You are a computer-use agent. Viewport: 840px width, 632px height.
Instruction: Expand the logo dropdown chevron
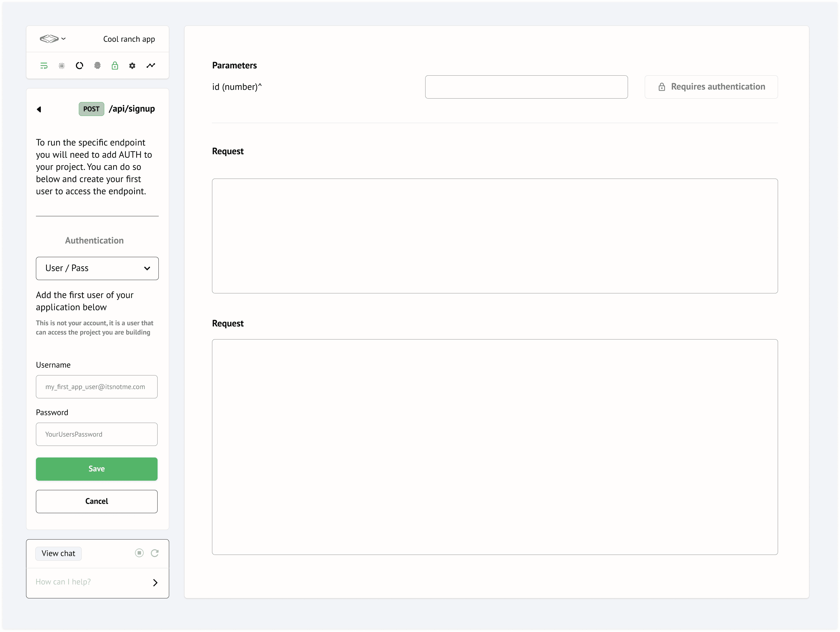(63, 39)
